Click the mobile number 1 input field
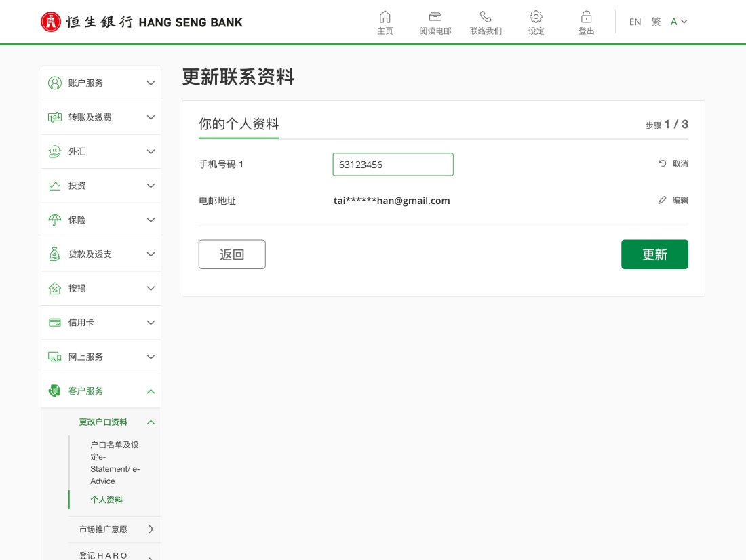Screen dimensions: 746x560 click(x=393, y=165)
